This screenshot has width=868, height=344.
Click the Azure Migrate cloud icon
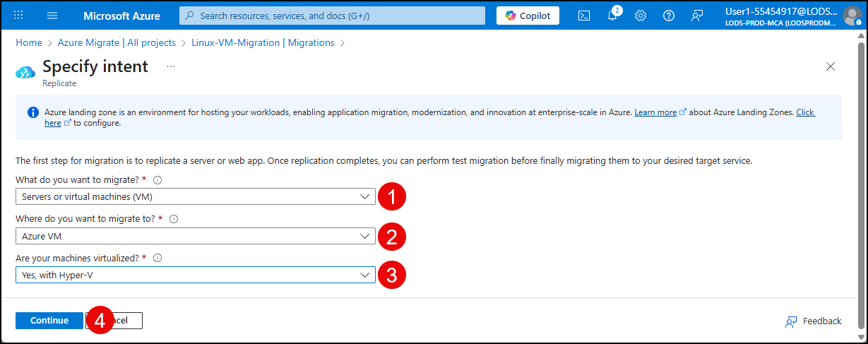[25, 72]
